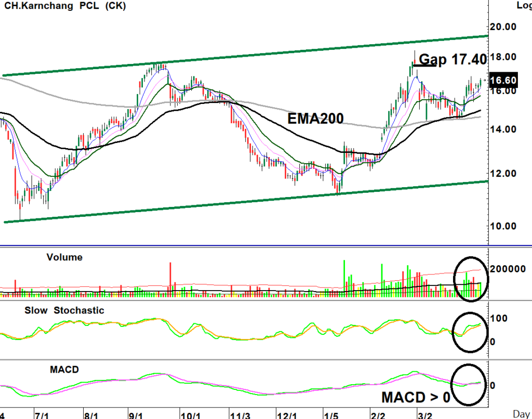Select the current price tag 16.60

[x=503, y=80]
